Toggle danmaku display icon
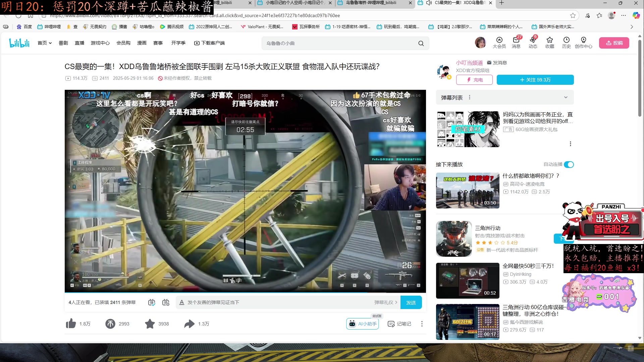The width and height of the screenshot is (644, 362). [152, 302]
